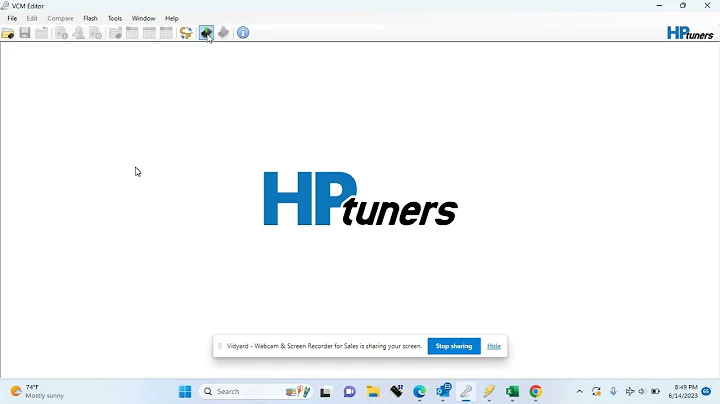The width and height of the screenshot is (720, 404).
Task: Click the Stop sharing button
Action: click(x=454, y=346)
